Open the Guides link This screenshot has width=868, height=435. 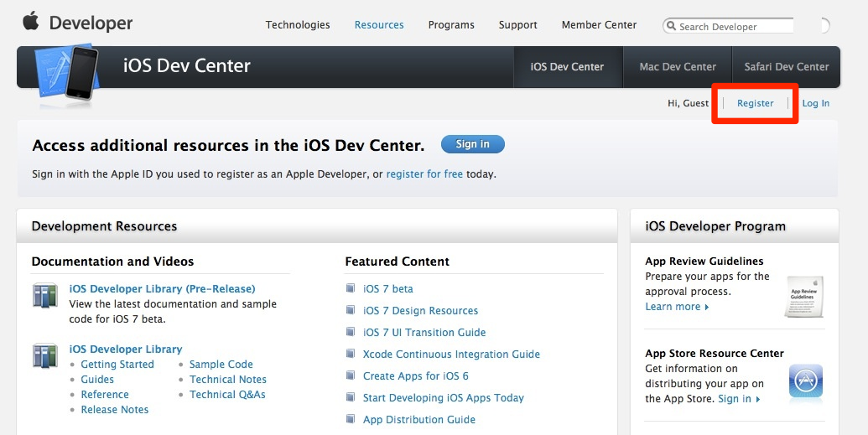(97, 379)
